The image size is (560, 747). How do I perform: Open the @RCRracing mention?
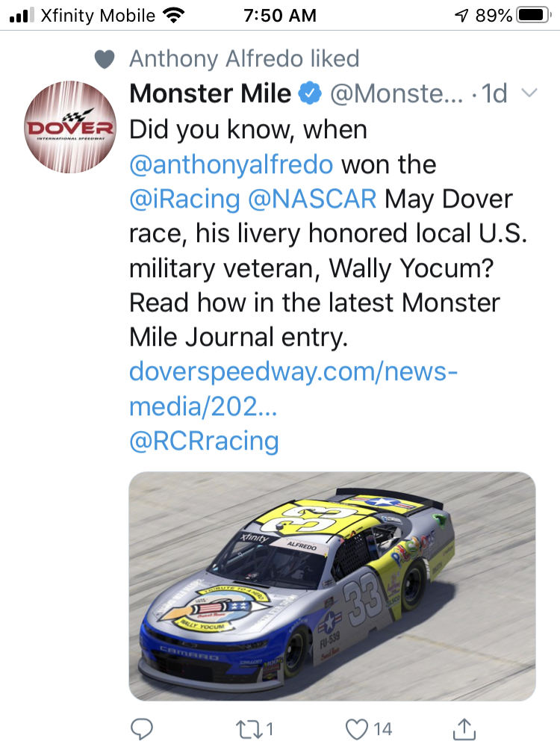click(x=204, y=441)
